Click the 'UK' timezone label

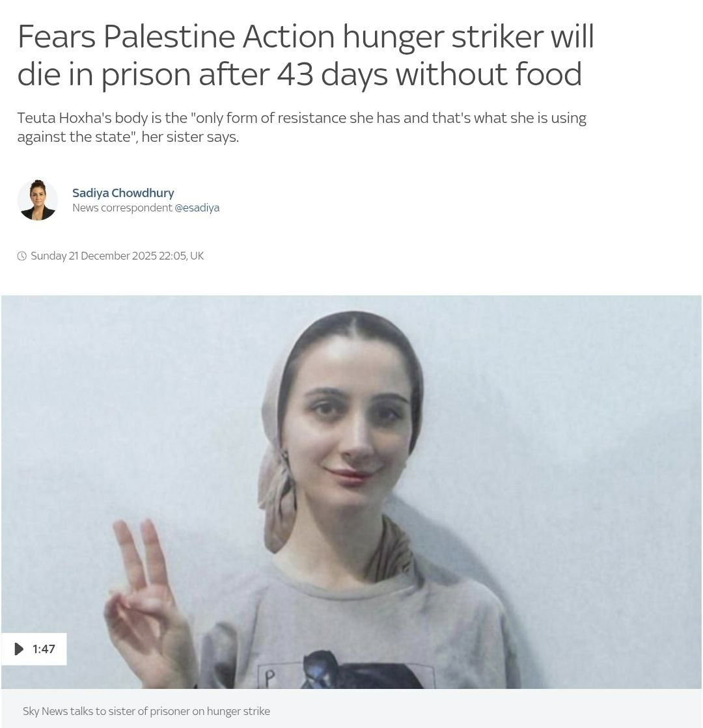pos(197,256)
